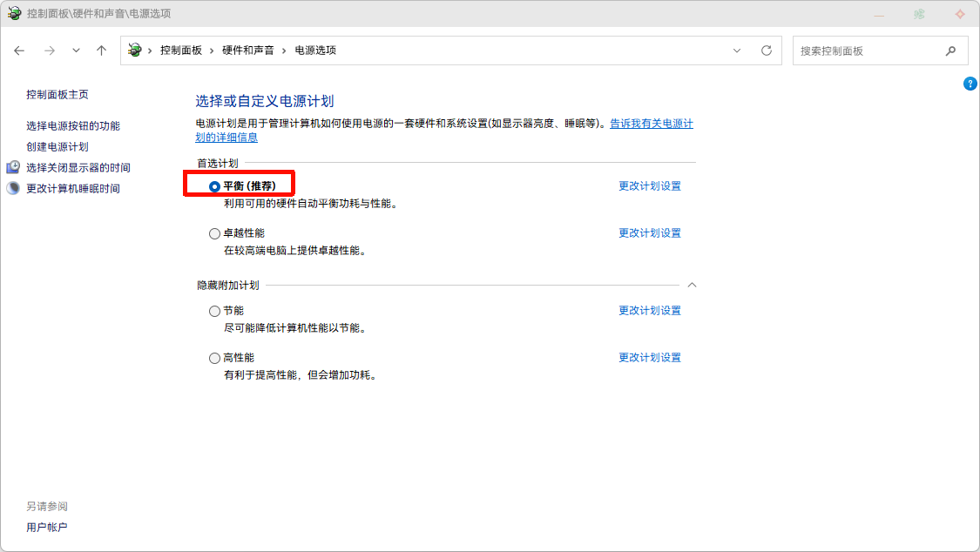Click 控制面板 breadcrumb in address bar
This screenshot has width=980, height=552.
(x=181, y=50)
